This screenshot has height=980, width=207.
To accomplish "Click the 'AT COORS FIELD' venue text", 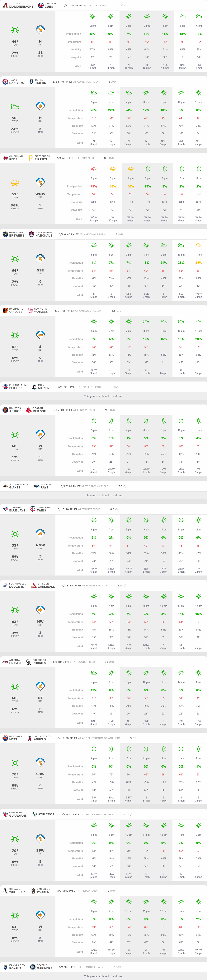I will [x=84, y=662].
